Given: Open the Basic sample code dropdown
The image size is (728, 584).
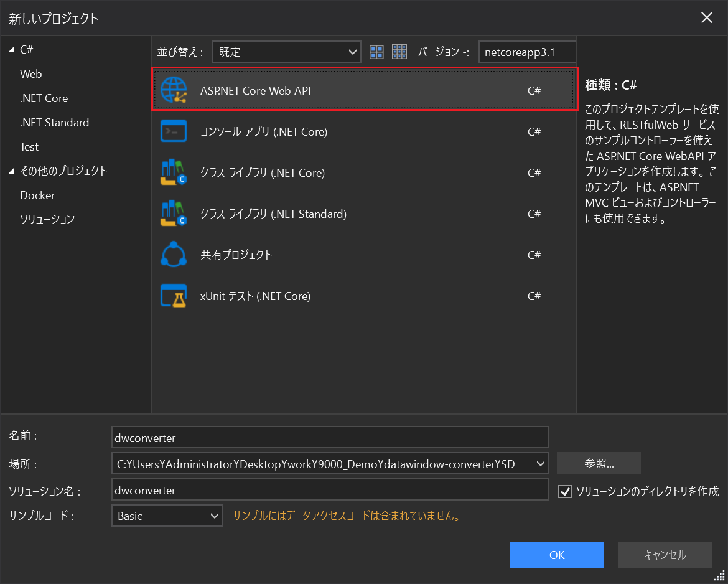Looking at the screenshot, I should tap(167, 516).
